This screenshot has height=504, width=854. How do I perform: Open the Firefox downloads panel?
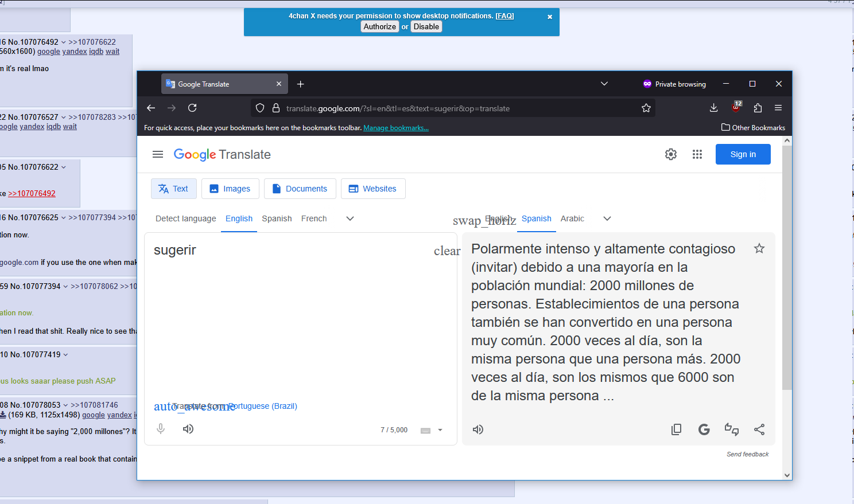(713, 108)
